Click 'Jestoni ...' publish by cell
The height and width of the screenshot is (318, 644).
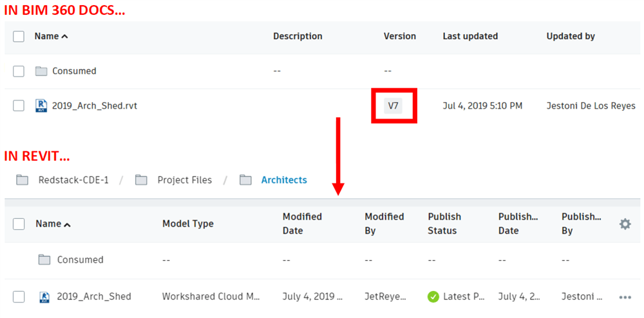click(582, 296)
